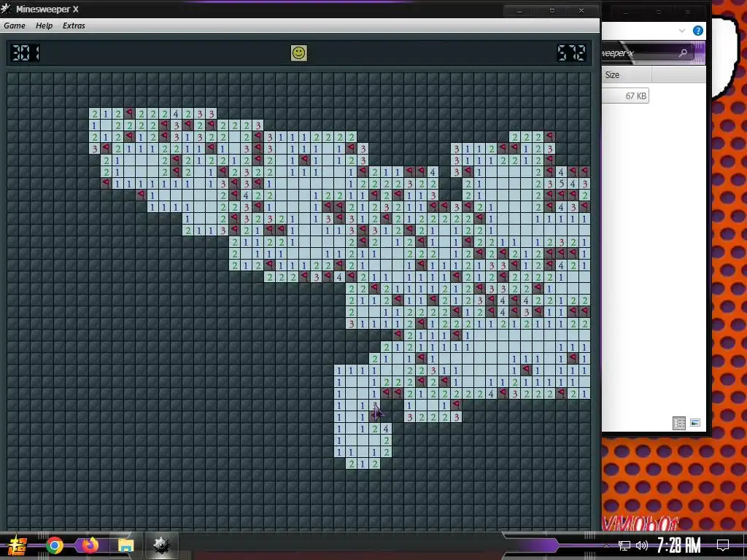Click the flagged cell under the mouse cursor
The width and height of the screenshot is (747, 560).
tap(374, 417)
